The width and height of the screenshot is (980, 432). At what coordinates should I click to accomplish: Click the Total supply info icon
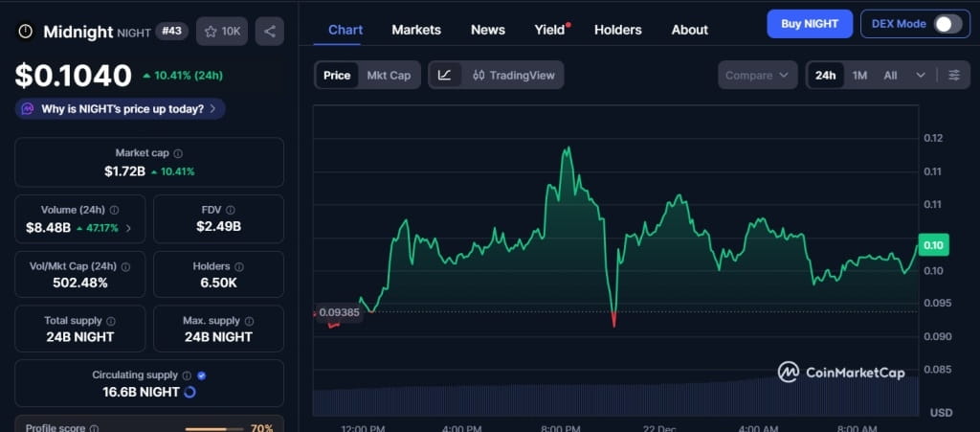[x=111, y=321]
